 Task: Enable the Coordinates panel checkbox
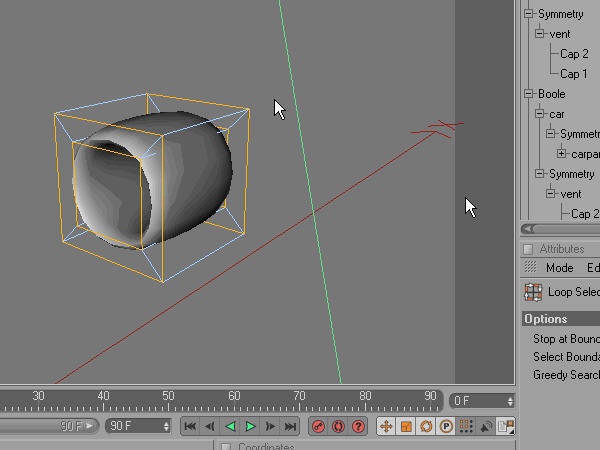226,447
